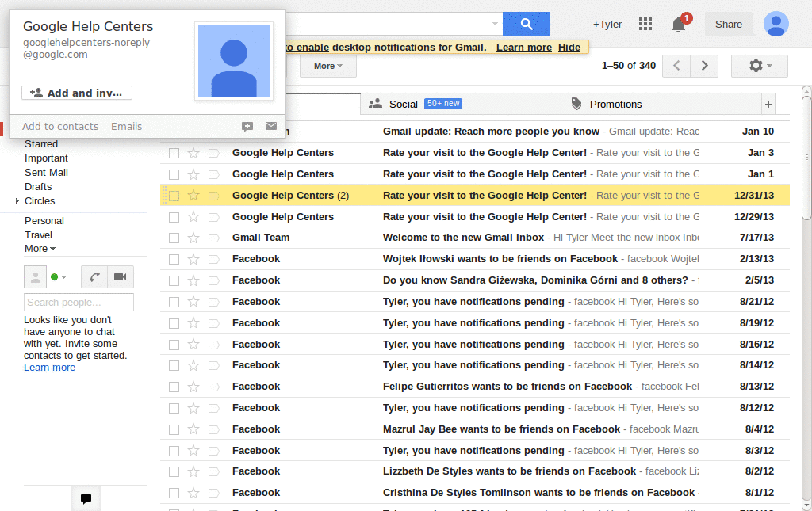Open the settings gear menu
Viewport: 812px width, 511px height.
(x=760, y=66)
